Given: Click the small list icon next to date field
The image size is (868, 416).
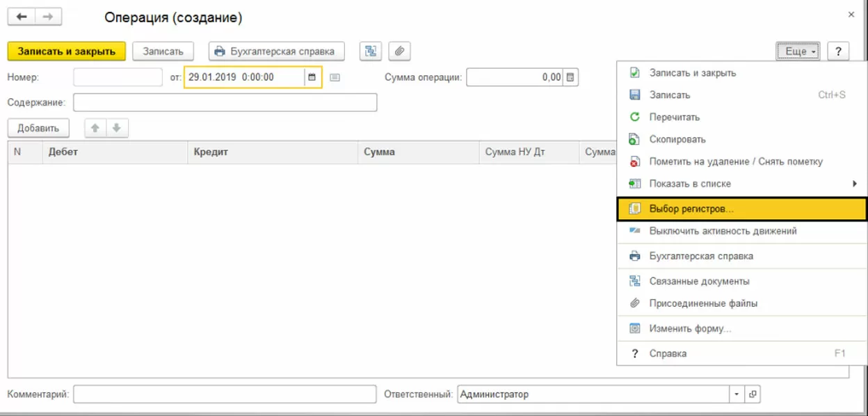Looking at the screenshot, I should (x=335, y=77).
